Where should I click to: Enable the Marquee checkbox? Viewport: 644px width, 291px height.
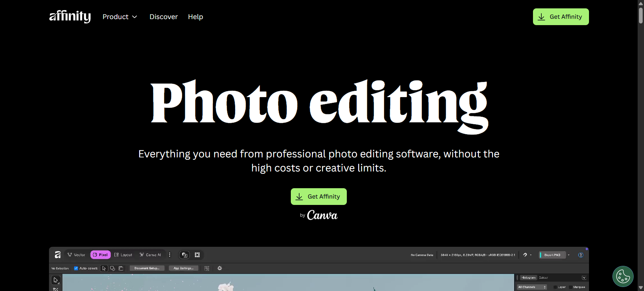coord(571,287)
